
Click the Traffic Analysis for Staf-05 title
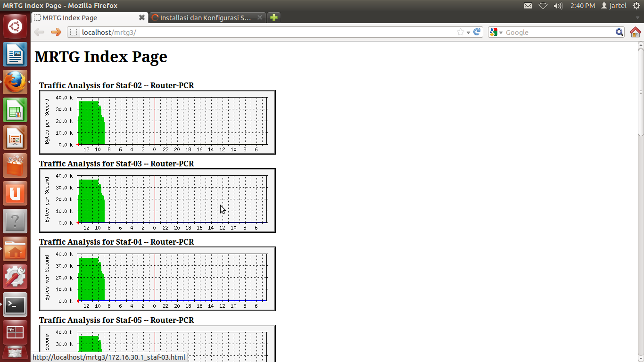click(116, 320)
